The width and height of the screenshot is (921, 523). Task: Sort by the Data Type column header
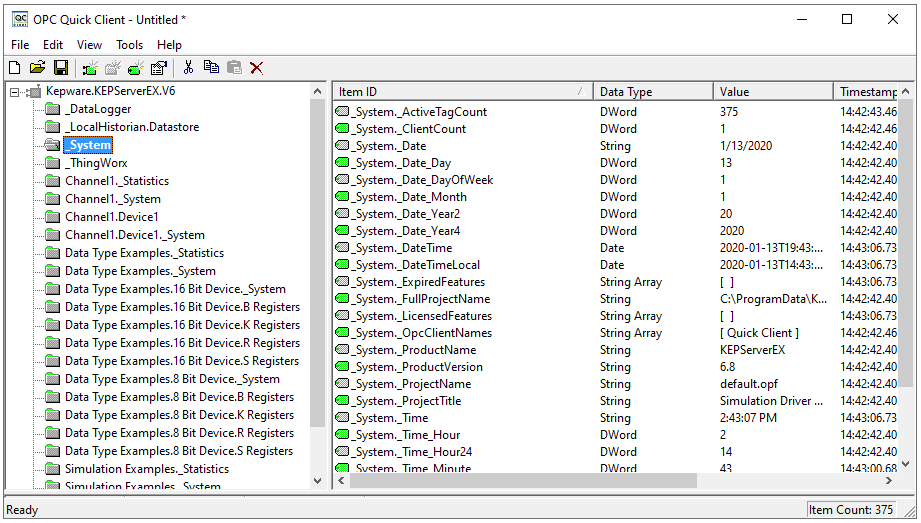pyautogui.click(x=653, y=92)
